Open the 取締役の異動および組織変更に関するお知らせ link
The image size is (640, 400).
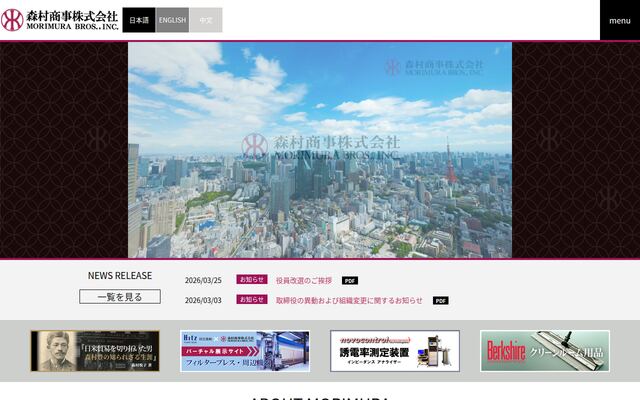click(x=349, y=300)
